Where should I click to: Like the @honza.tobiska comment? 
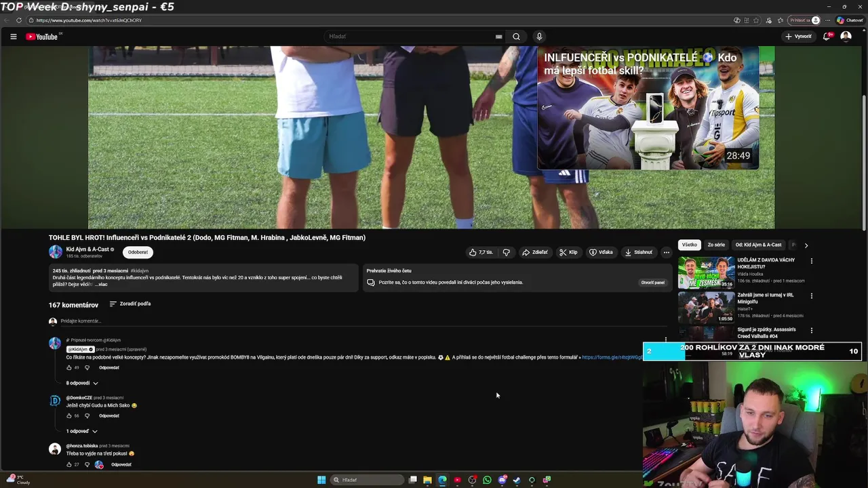tap(69, 464)
